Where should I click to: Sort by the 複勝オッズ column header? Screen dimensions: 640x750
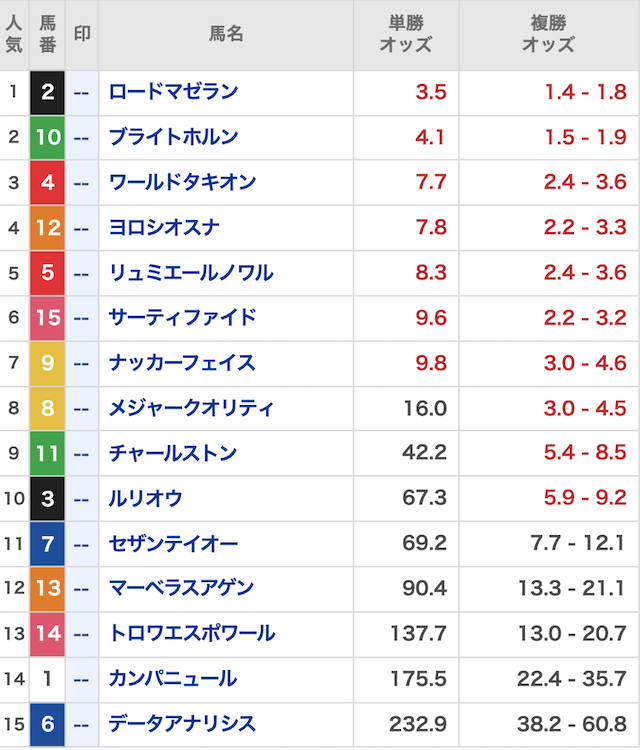click(x=548, y=35)
